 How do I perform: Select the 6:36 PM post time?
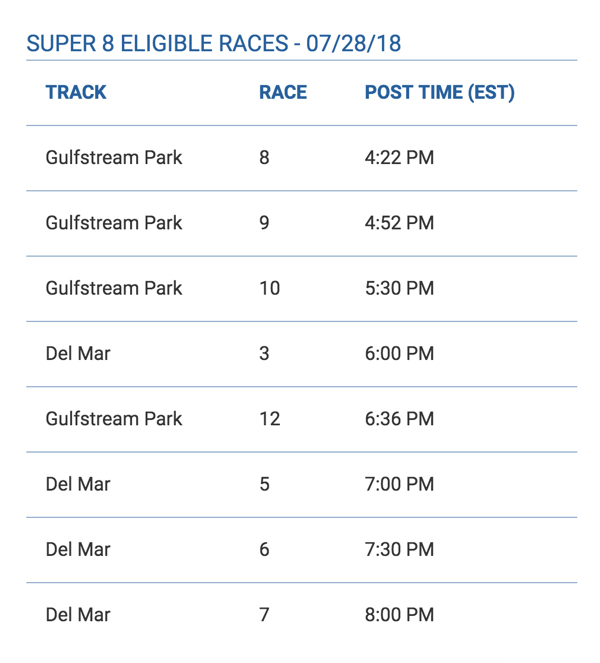point(399,419)
